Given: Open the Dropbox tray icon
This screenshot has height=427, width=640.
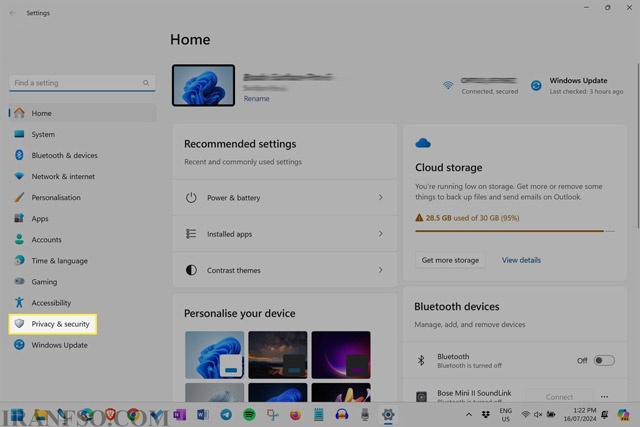Looking at the screenshot, I should pyautogui.click(x=486, y=415).
